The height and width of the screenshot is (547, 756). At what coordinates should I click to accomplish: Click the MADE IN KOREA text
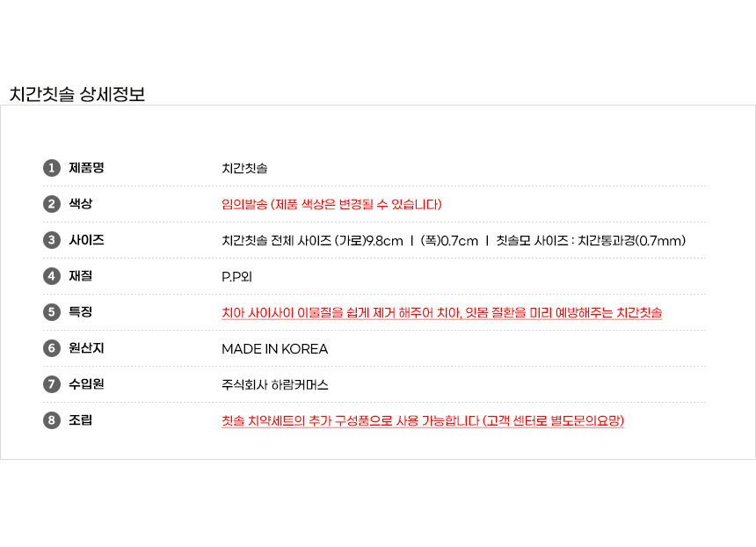[274, 349]
